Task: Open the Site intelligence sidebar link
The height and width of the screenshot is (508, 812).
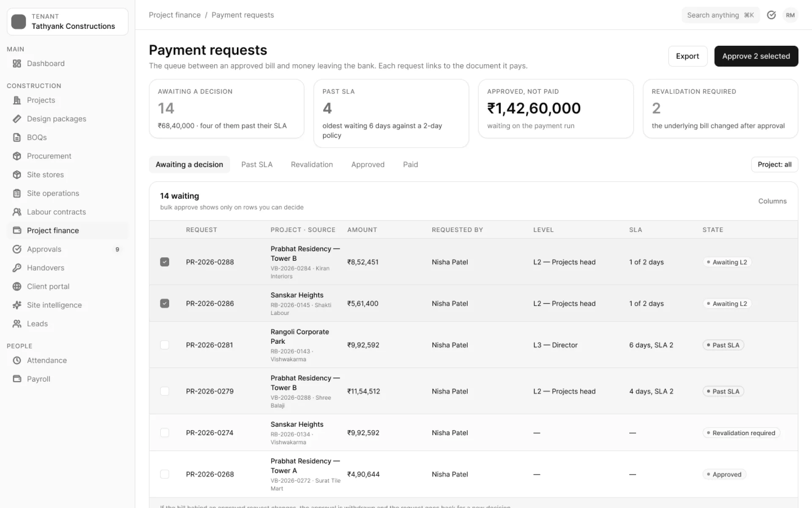Action: (68, 305)
